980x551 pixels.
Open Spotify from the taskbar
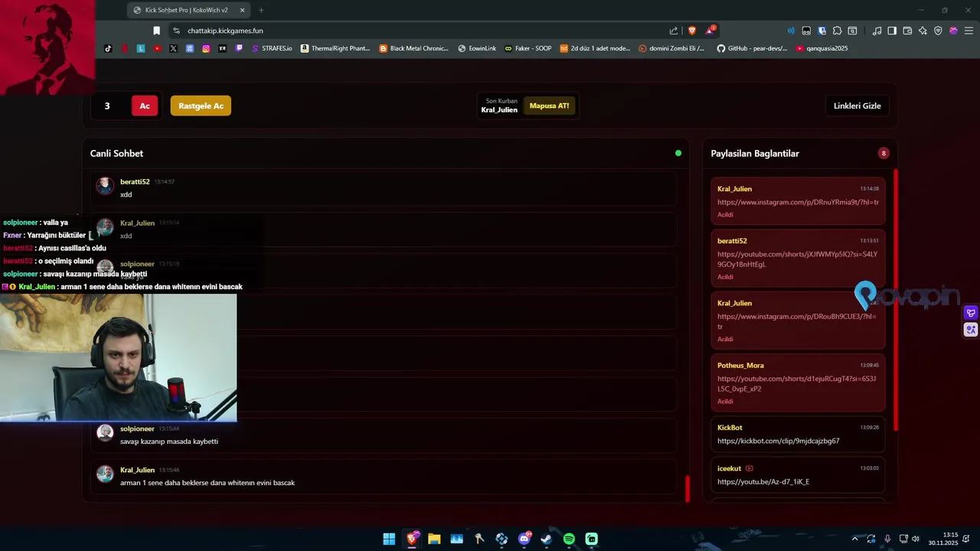click(569, 539)
